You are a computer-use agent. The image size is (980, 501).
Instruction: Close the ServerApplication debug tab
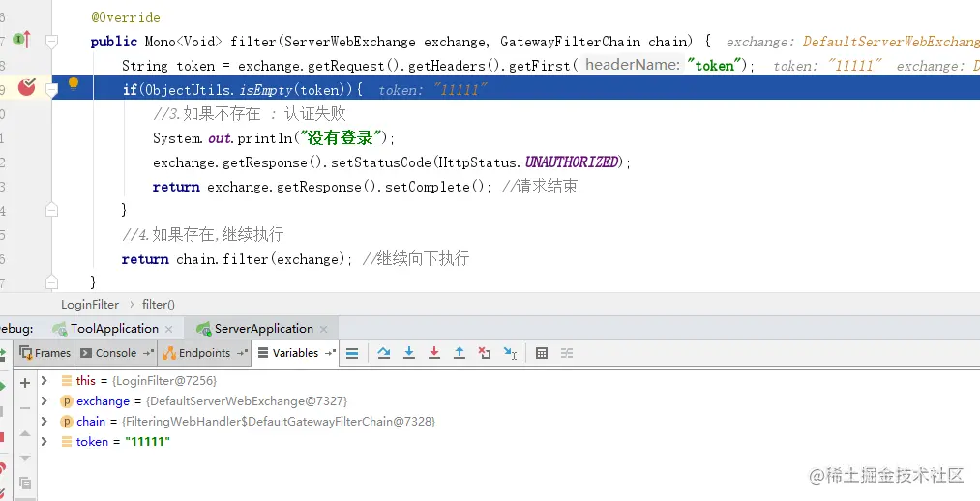click(x=323, y=329)
